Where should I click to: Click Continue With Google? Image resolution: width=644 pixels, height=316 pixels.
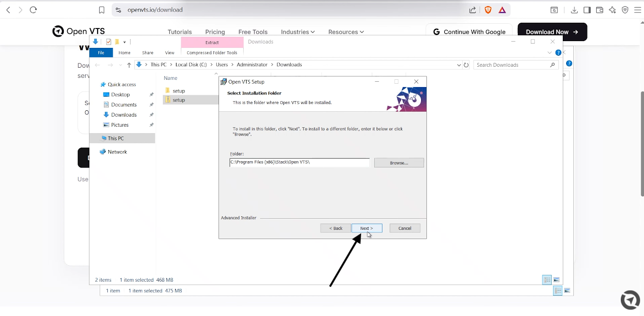click(x=469, y=32)
